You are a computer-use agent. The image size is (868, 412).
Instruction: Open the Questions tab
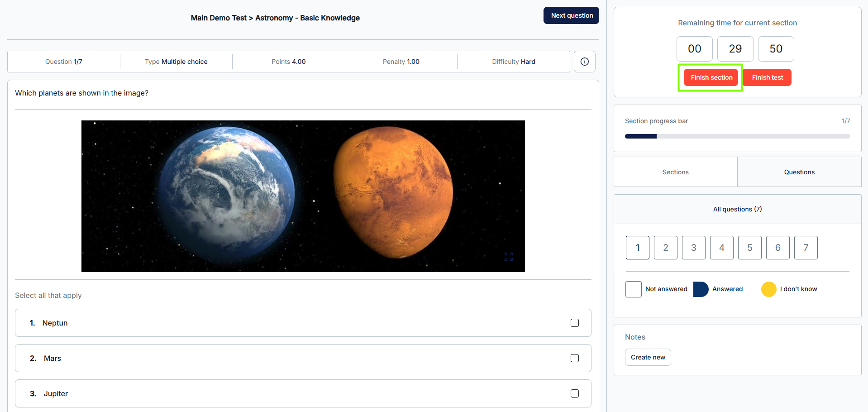[799, 172]
